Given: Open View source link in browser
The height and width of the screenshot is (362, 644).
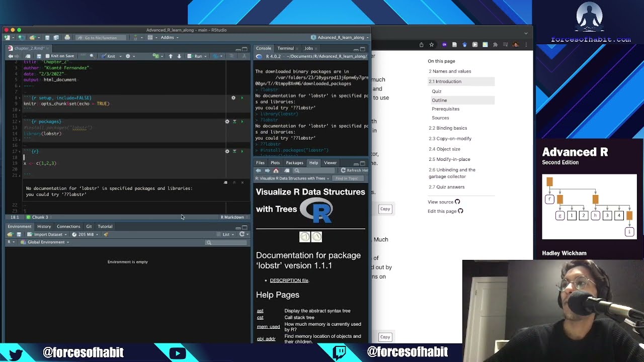Looking at the screenshot, I should 441,202.
